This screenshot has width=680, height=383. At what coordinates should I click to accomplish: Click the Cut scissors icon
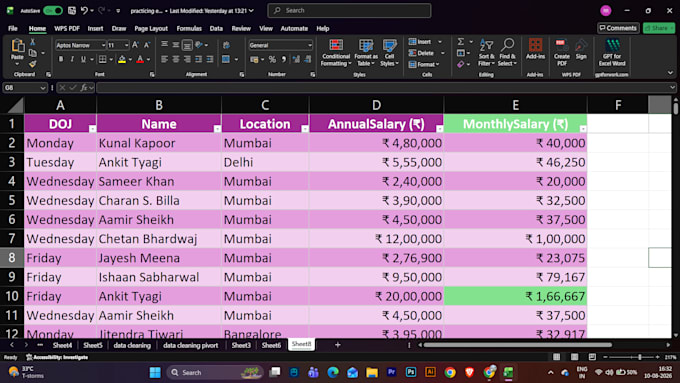33,42
